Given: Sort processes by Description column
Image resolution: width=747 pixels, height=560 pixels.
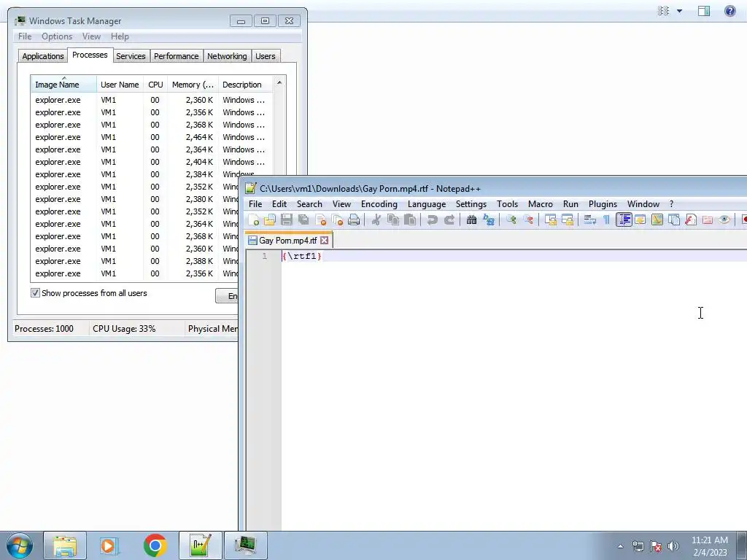Looking at the screenshot, I should tap(245, 85).
